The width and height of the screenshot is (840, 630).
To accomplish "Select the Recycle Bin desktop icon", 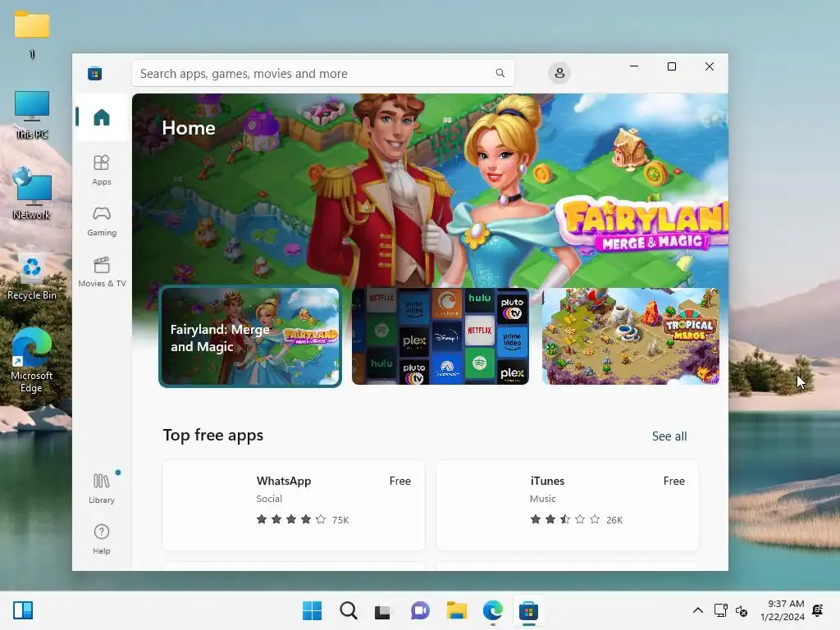I will point(32,276).
